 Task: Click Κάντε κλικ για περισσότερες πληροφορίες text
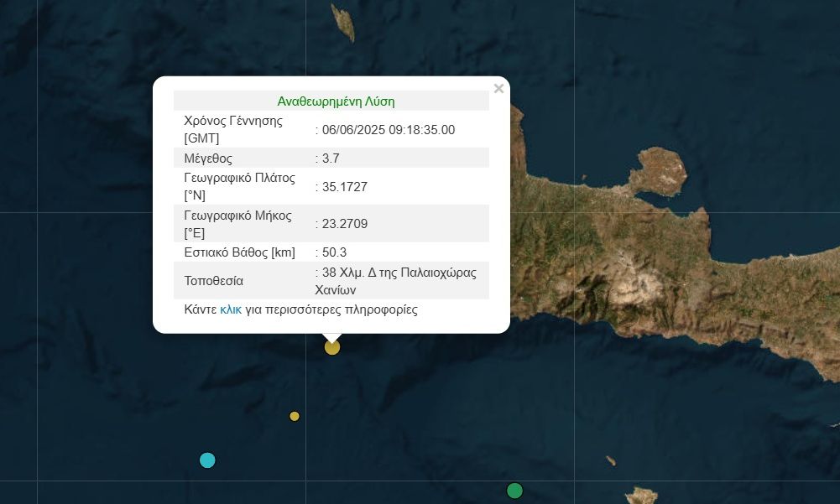click(x=300, y=309)
